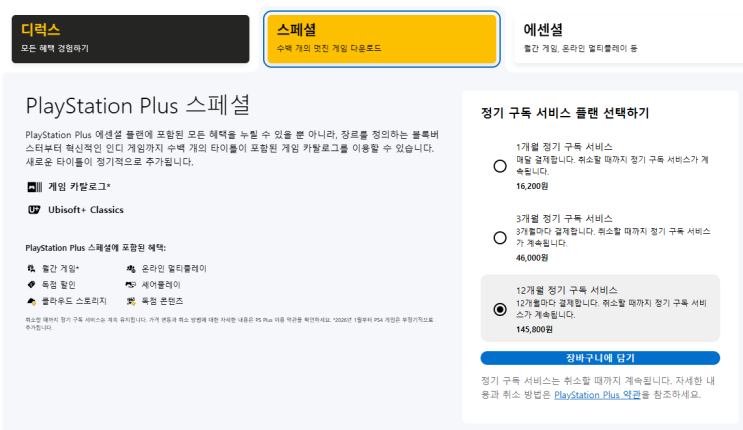Viewport: 743px width, 430px height.
Task: Click the 46,000원 price
Action: click(532, 258)
